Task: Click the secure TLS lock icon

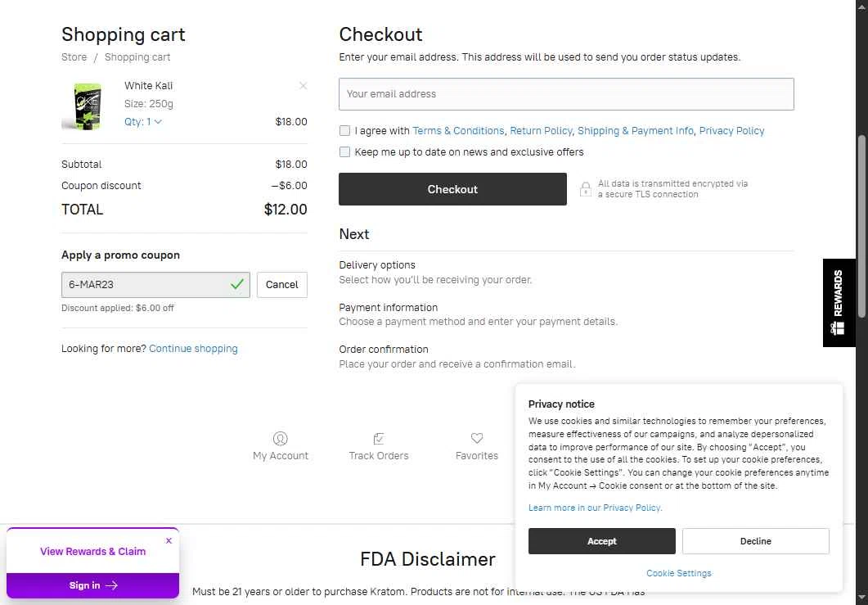Action: point(585,189)
